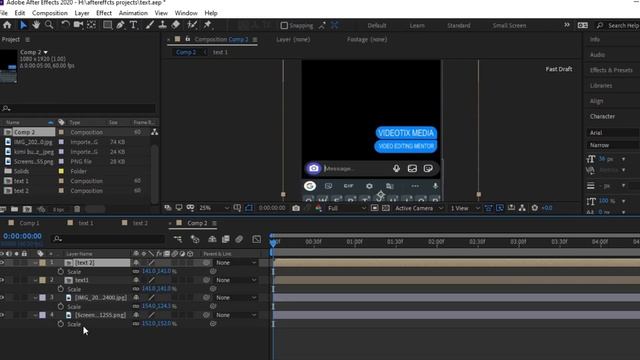Select the Clone Stamp tool
The image size is (640, 360).
(162, 25)
